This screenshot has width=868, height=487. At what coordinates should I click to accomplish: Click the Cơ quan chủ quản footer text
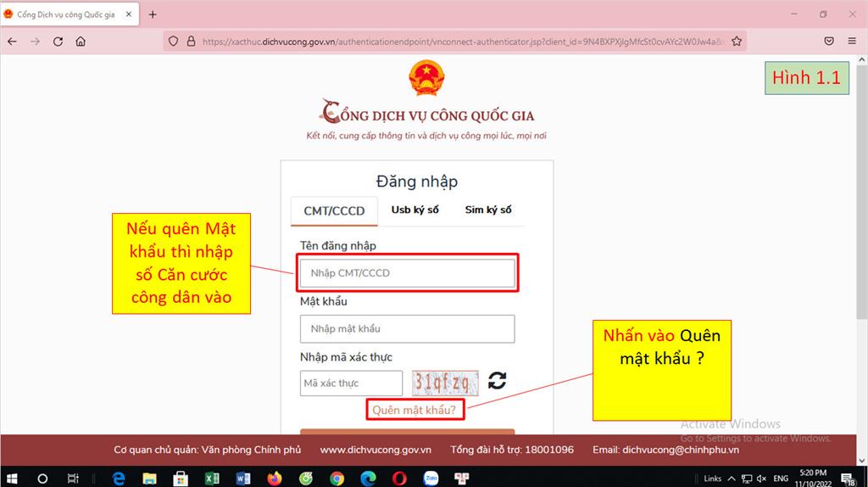pos(208,450)
